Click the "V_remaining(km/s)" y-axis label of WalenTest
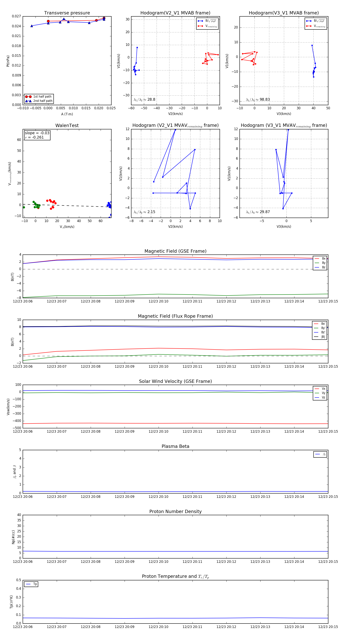The image size is (351, 644). point(10,173)
